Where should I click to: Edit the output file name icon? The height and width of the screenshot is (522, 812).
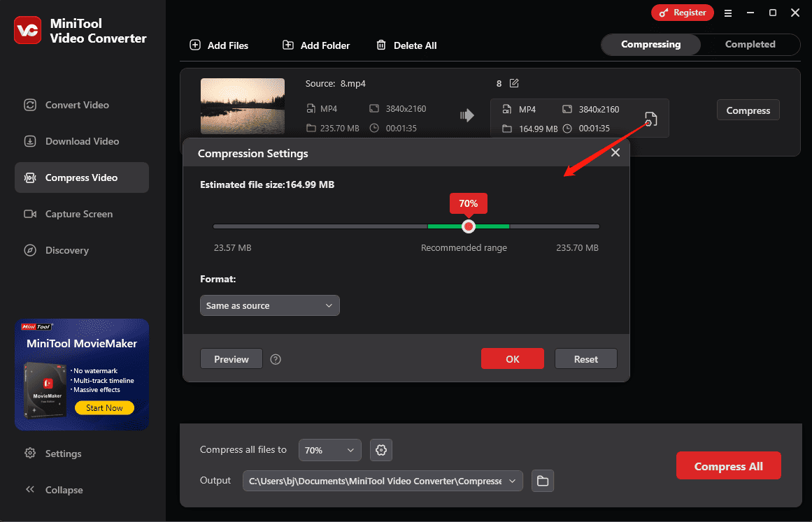tap(514, 83)
